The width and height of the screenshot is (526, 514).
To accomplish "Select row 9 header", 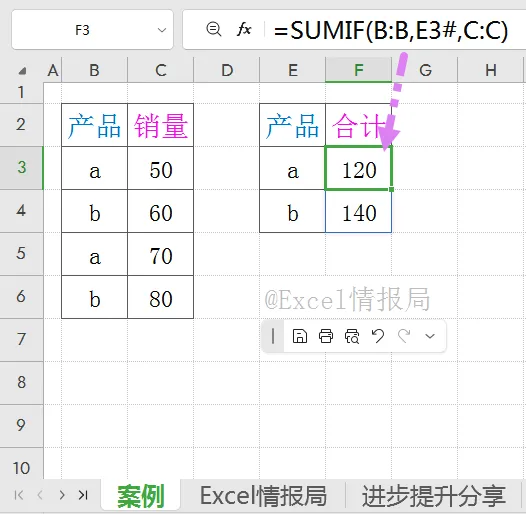I will 21,425.
